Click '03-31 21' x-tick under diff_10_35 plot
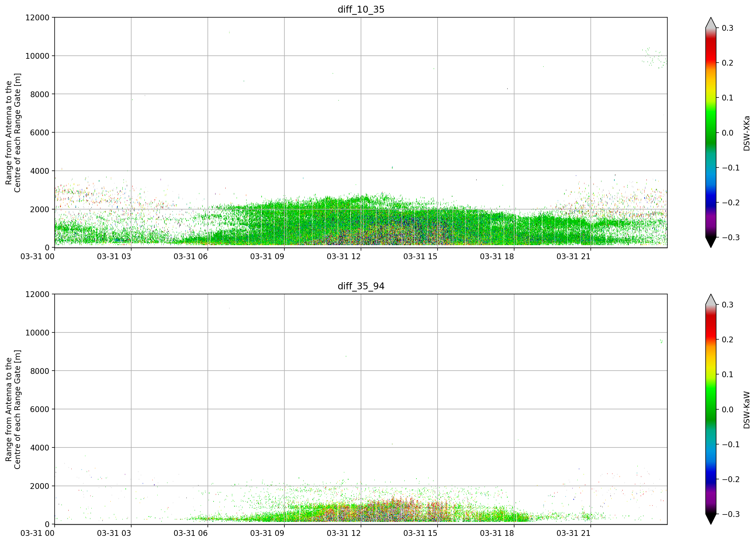 coord(574,257)
